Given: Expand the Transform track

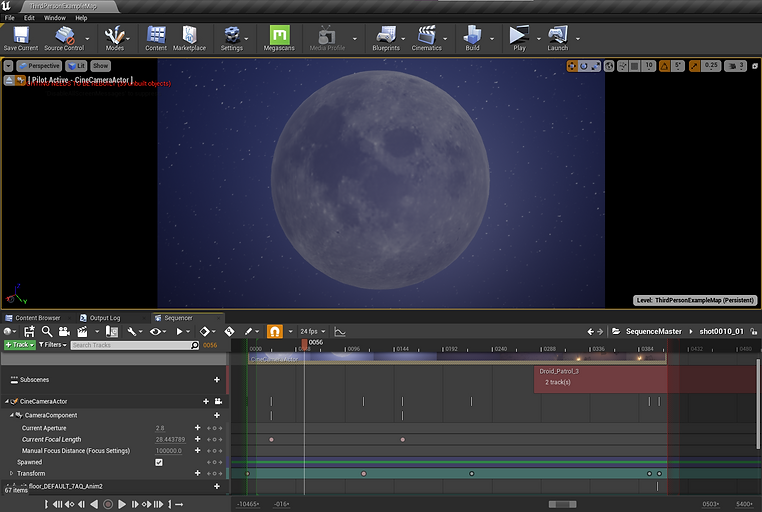Looking at the screenshot, I should [12, 473].
